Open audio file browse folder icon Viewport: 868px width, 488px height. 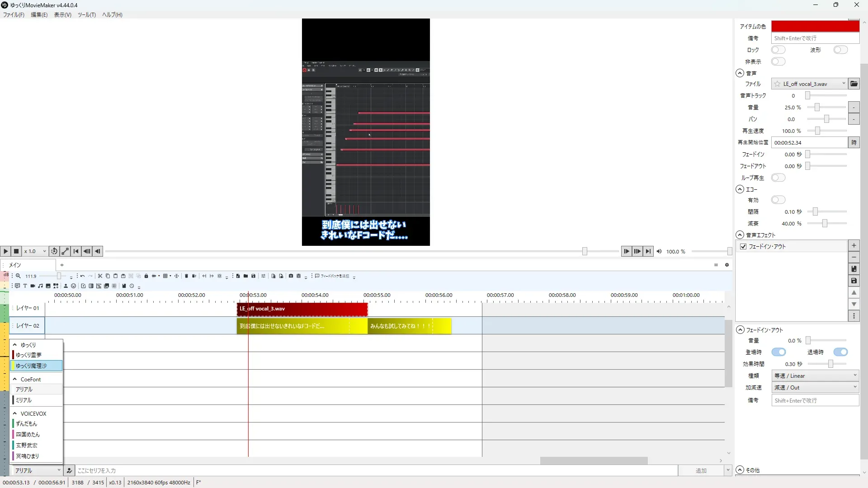[x=854, y=84]
